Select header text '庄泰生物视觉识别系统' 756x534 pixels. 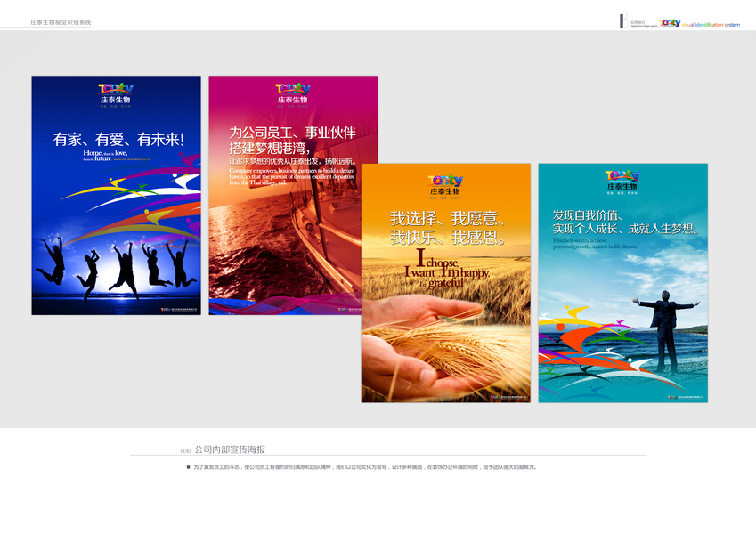click(61, 22)
